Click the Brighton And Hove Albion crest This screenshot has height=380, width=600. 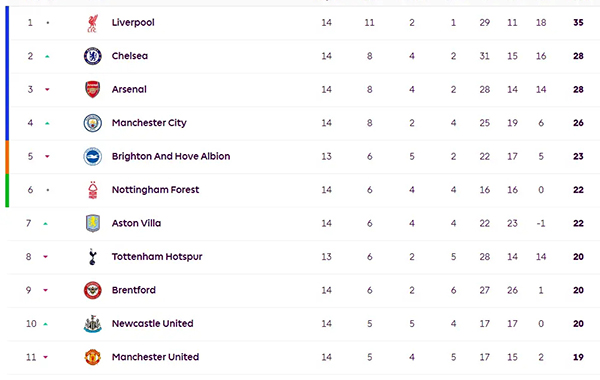pos(93,157)
